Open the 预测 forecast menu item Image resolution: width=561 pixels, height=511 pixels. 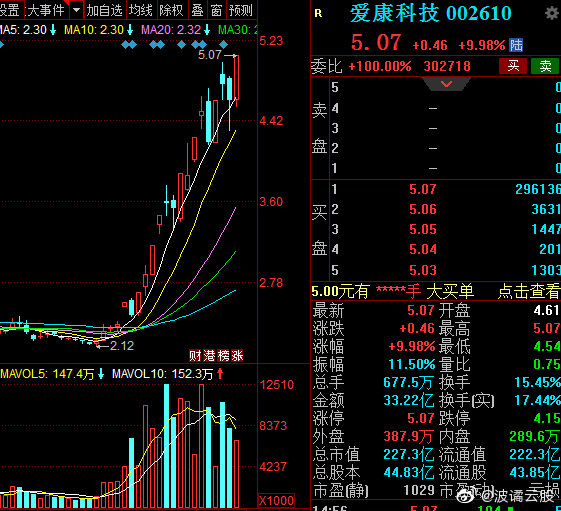click(241, 10)
